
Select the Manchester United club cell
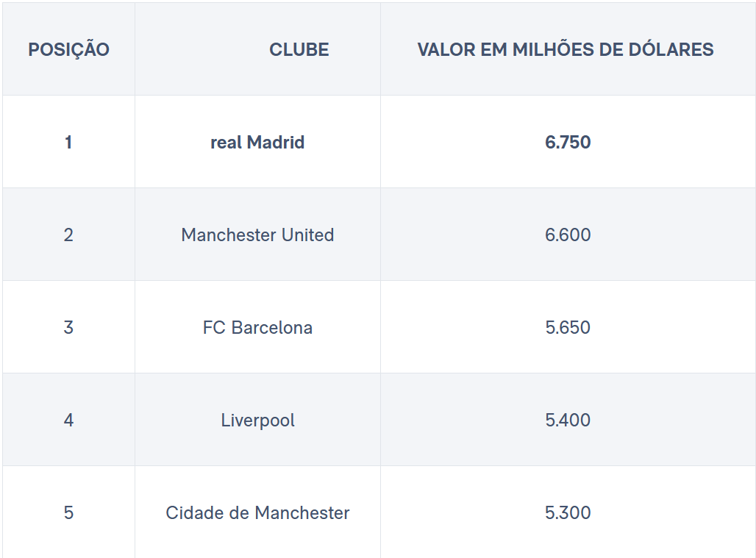point(258,235)
